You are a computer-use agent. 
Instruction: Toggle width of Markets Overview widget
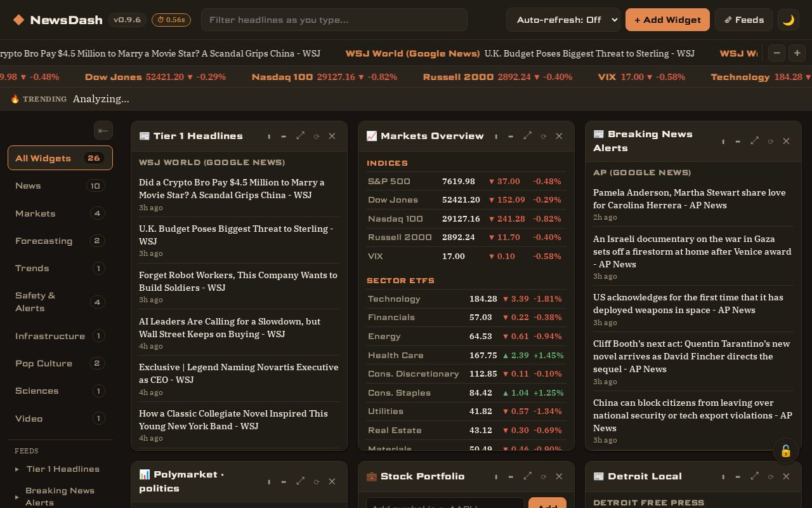511,136
